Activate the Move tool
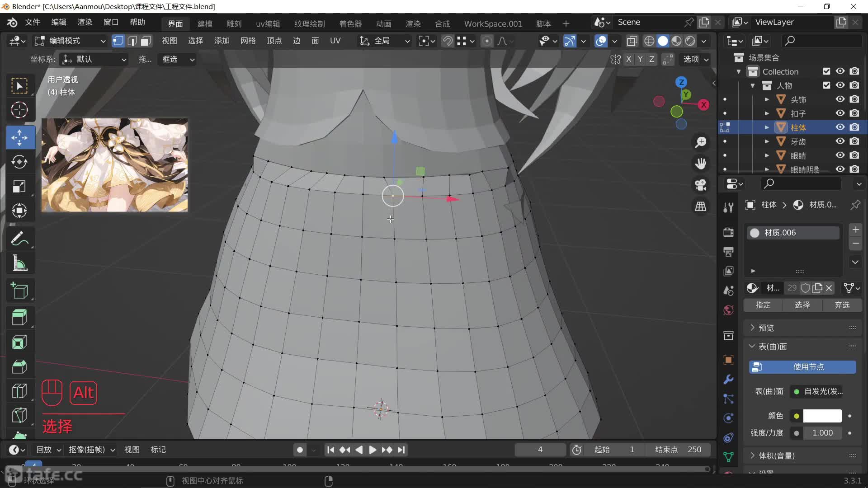This screenshot has width=868, height=488. point(19,137)
